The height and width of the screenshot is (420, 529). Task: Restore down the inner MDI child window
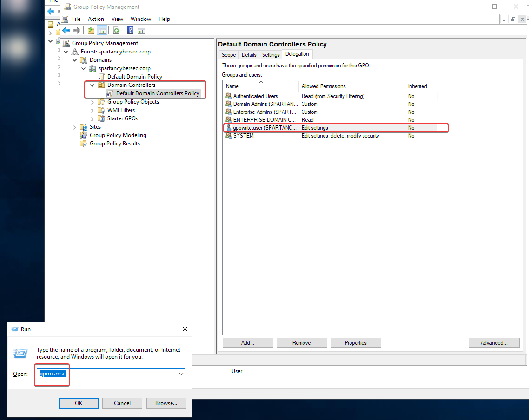[513, 19]
